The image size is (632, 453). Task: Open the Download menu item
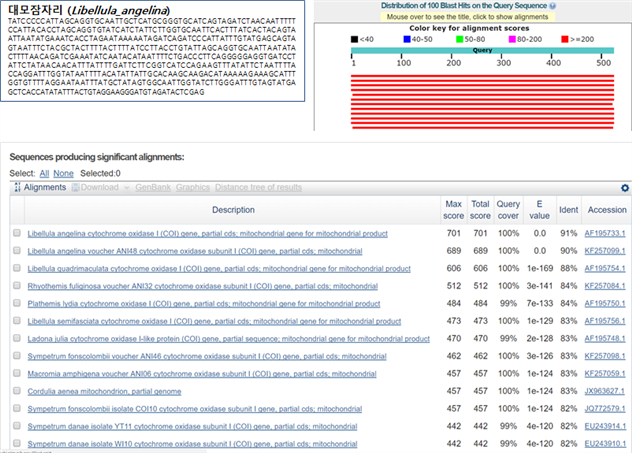[x=100, y=187]
